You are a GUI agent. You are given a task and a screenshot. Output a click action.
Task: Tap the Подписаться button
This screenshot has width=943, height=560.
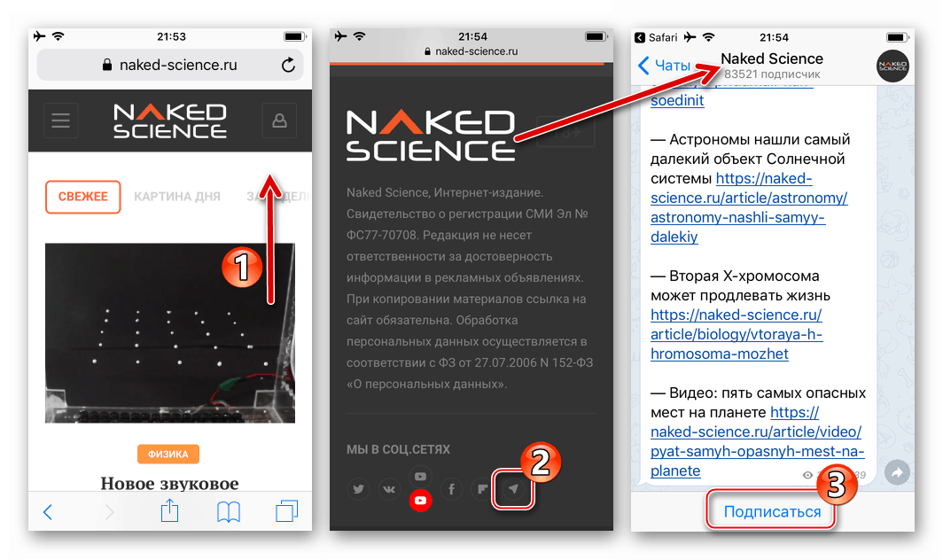[772, 512]
